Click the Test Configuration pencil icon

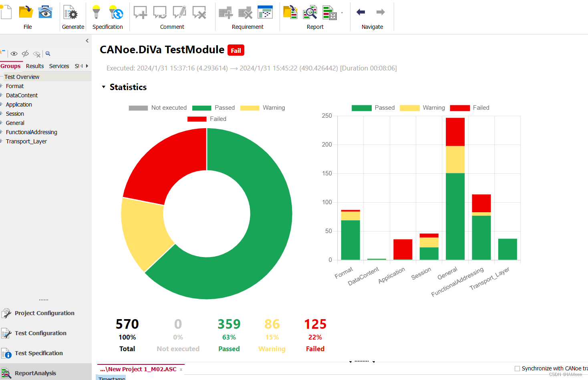6,333
